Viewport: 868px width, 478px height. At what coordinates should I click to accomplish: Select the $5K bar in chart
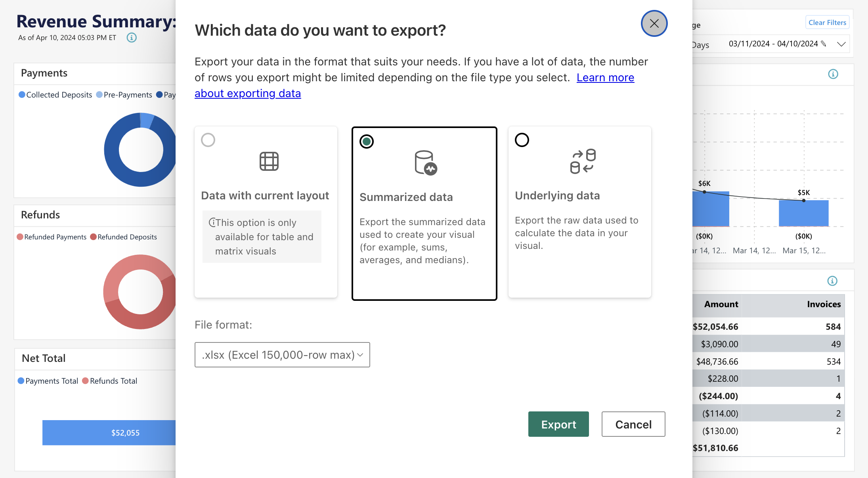(803, 213)
